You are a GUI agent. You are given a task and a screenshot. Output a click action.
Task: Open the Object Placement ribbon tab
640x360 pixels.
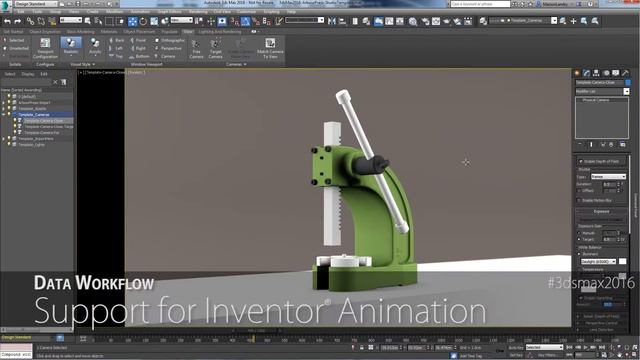[x=139, y=31]
